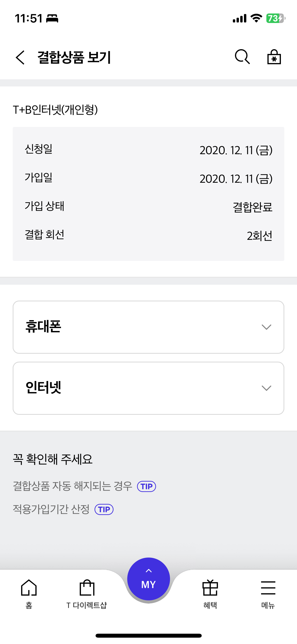Screen dimensions: 297x644
Task: Tap the 인터넷 accordion title
Action: (44, 388)
